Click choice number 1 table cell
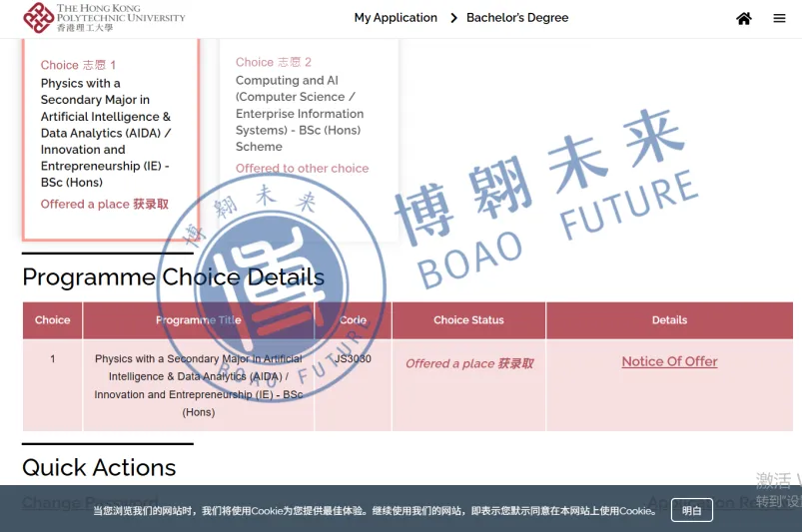 (x=52, y=385)
